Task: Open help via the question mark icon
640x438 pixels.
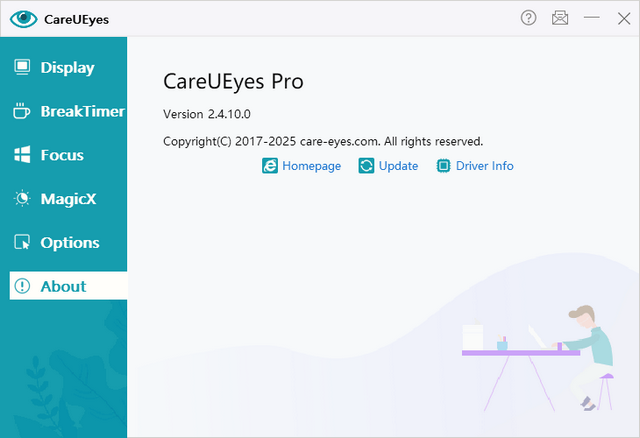Action: (529, 18)
